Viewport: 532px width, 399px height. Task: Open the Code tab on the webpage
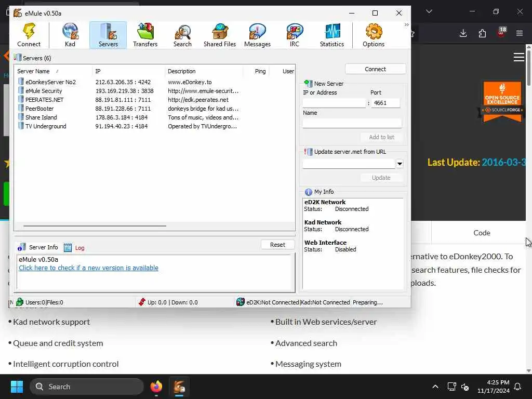tap(482, 233)
